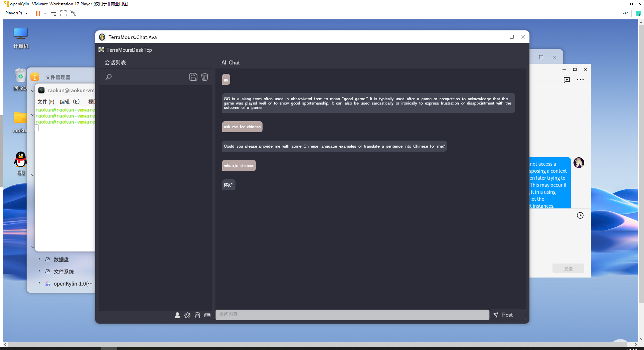Viewport: 644px width, 350px height.
Task: Click the VMware Unity mode icon
Action: pyautogui.click(x=73, y=13)
